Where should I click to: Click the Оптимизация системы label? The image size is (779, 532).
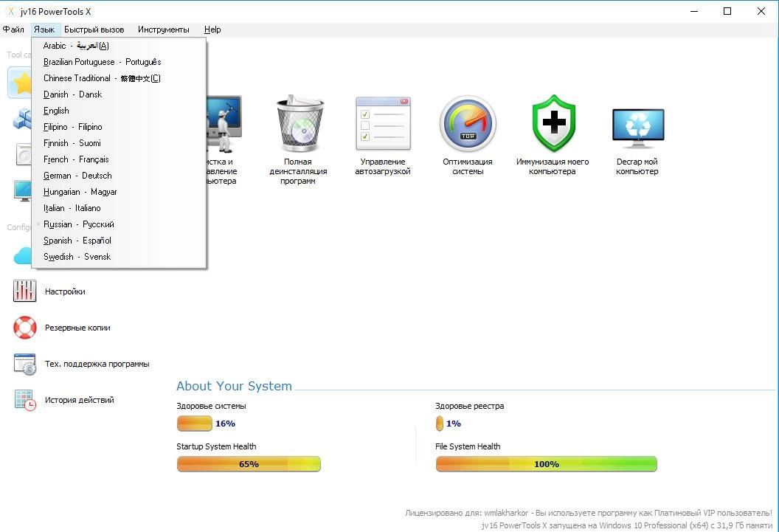tap(468, 167)
